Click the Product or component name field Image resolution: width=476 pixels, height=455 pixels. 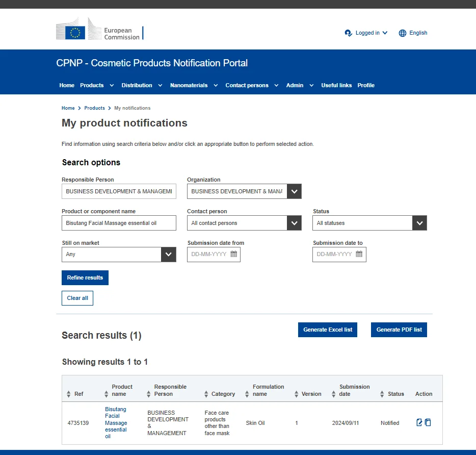119,223
